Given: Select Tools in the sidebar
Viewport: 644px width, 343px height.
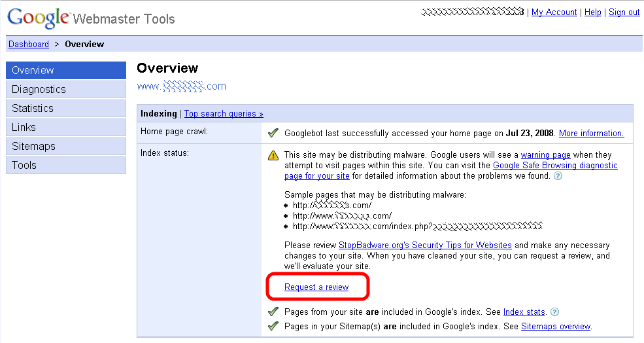Looking at the screenshot, I should [66, 165].
